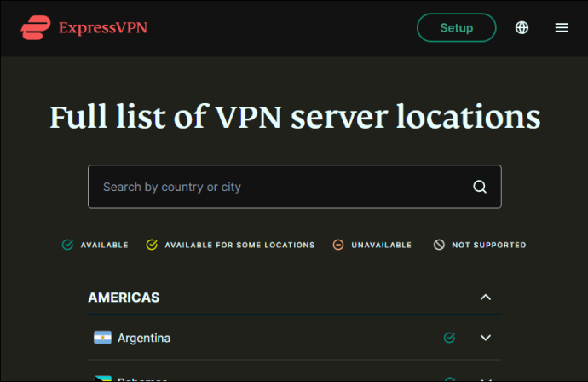Image resolution: width=588 pixels, height=382 pixels.
Task: Click the NOT SUPPORTED legend label
Action: coord(489,245)
